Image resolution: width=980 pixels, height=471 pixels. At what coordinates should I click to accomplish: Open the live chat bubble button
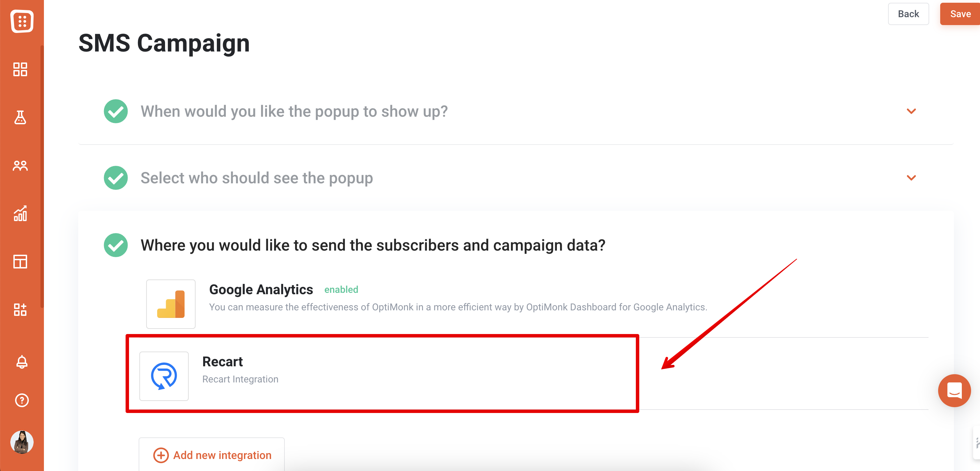(x=954, y=390)
